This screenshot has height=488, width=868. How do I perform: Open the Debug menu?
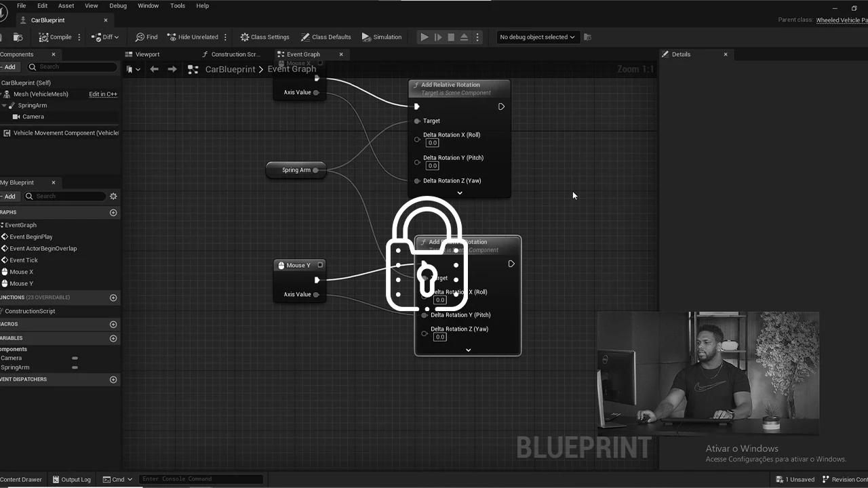point(118,5)
